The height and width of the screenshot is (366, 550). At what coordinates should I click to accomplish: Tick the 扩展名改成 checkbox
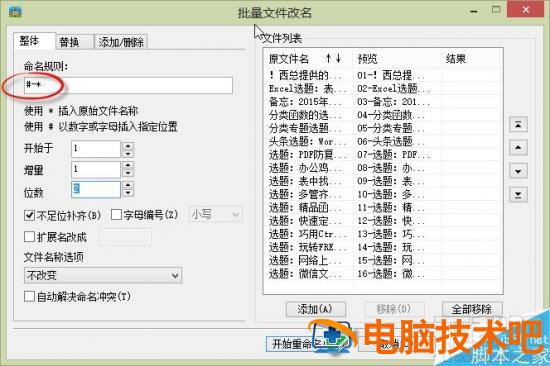click(x=29, y=237)
